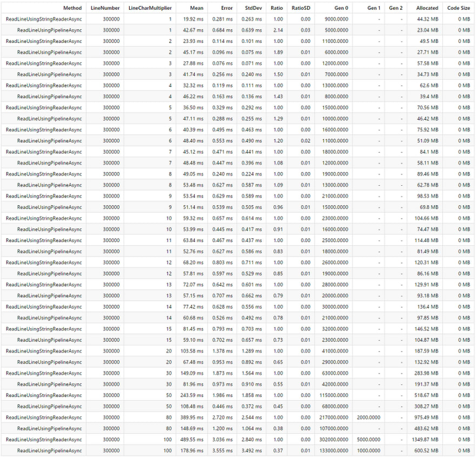Click the Method column header
Viewport: 476px width, 457px height.
[x=72, y=8]
